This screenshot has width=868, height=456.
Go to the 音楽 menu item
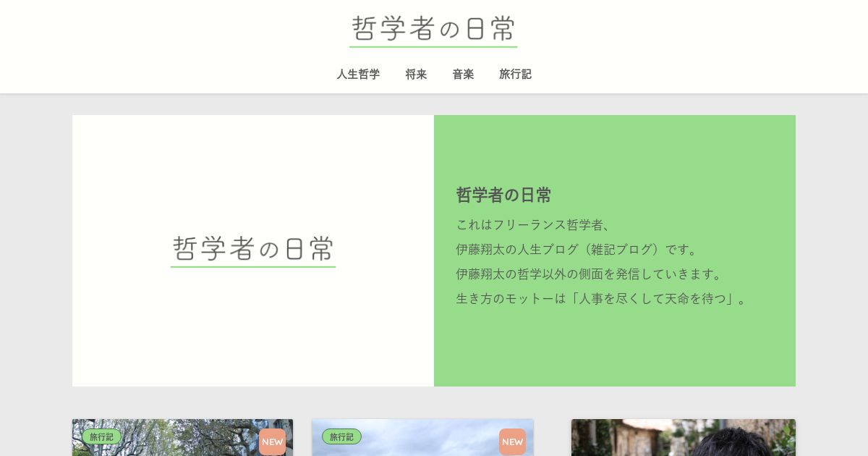[x=463, y=74]
